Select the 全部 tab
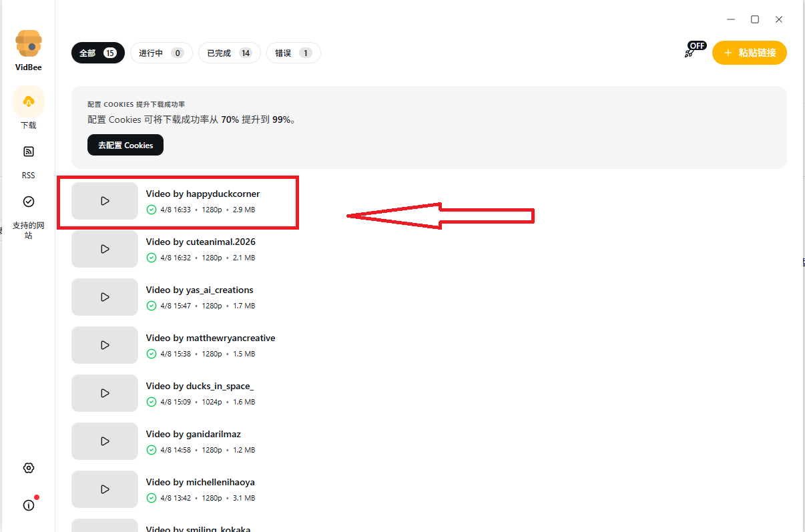805x532 pixels. coord(97,53)
